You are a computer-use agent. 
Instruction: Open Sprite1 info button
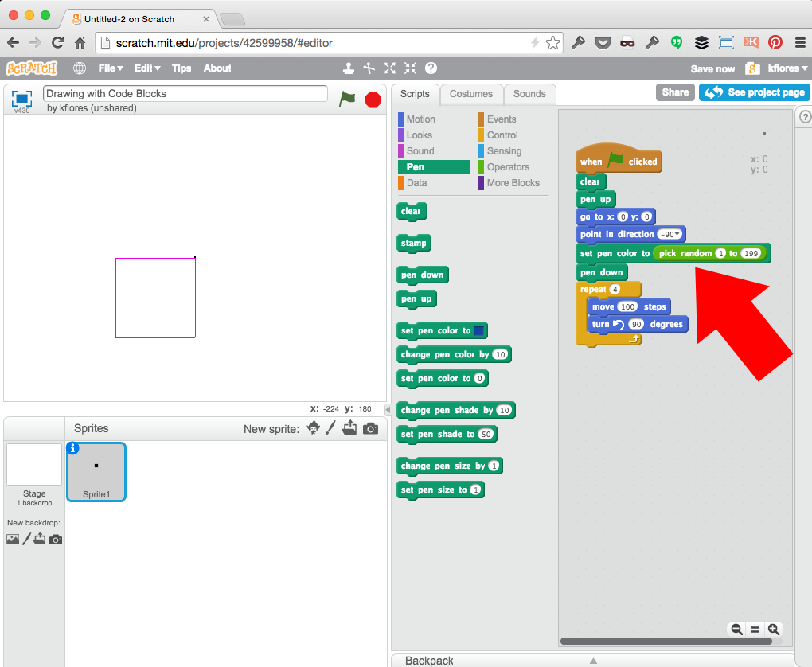73,448
